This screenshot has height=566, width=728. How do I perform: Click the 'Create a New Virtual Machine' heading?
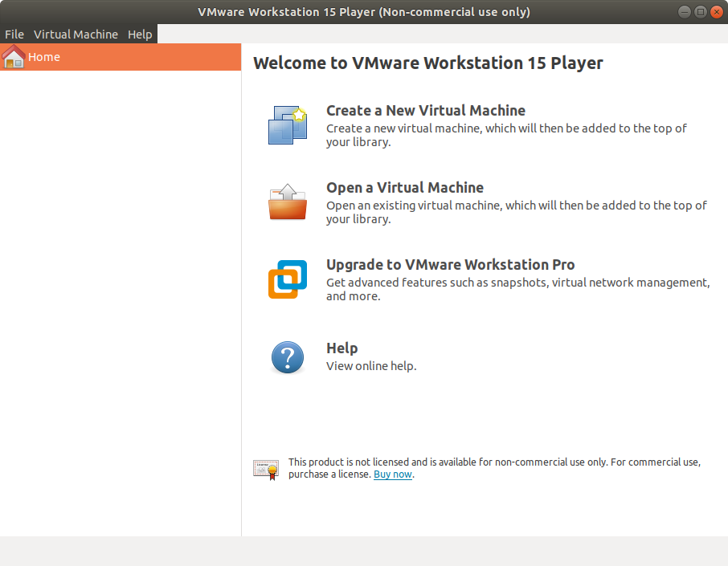pos(425,111)
